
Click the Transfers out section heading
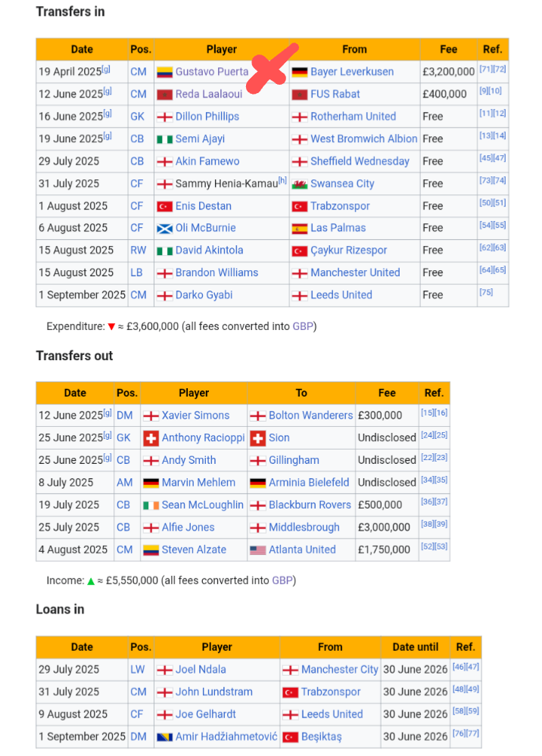click(x=74, y=356)
